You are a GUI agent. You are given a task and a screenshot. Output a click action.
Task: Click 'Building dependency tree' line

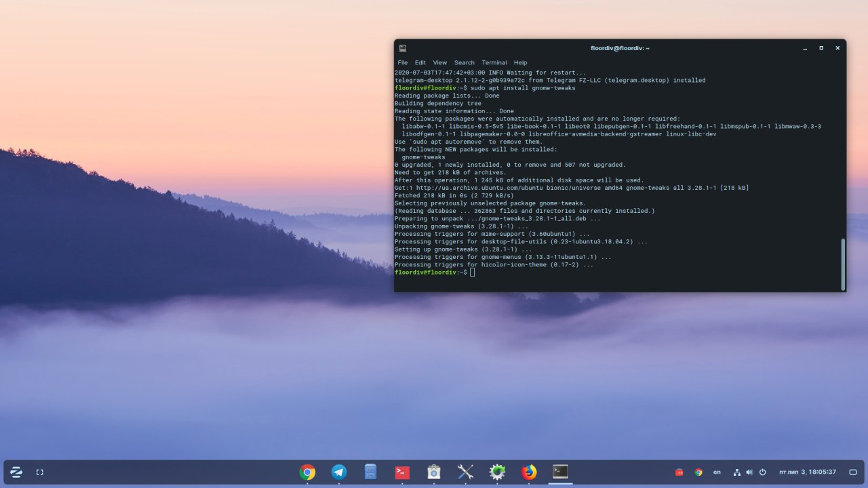438,104
